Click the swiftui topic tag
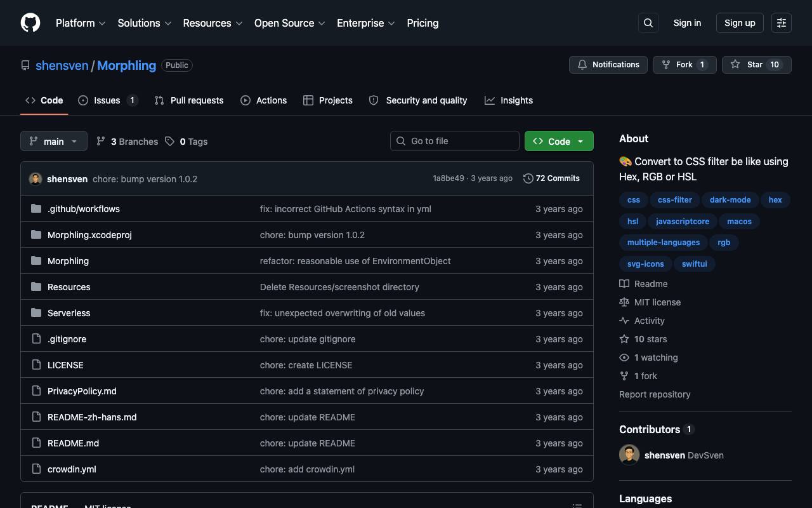The image size is (812, 508). [x=695, y=264]
